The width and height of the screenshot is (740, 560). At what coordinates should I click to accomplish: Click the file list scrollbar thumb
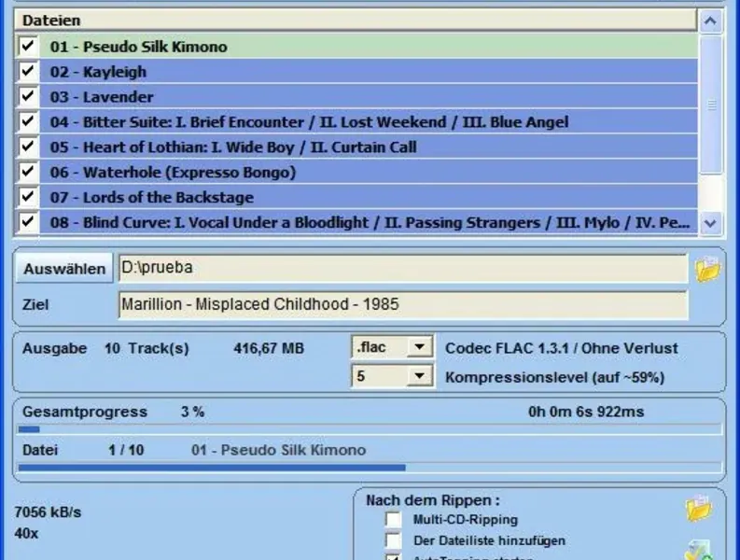(711, 105)
